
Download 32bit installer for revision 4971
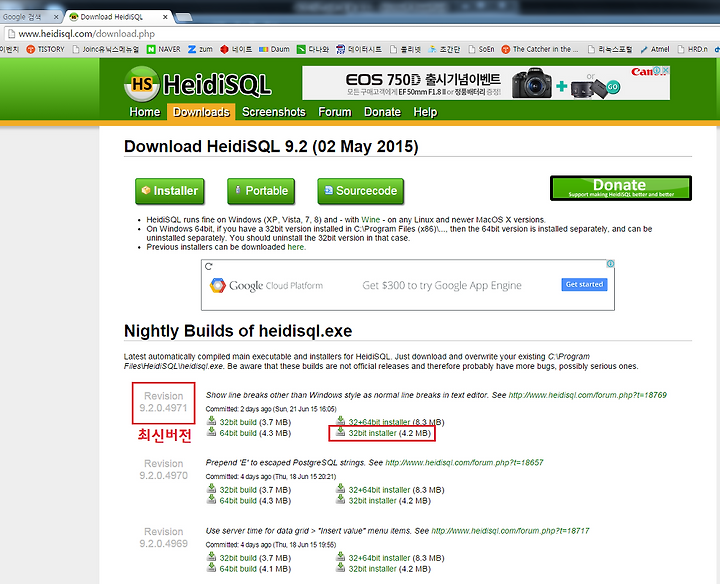tap(372, 433)
